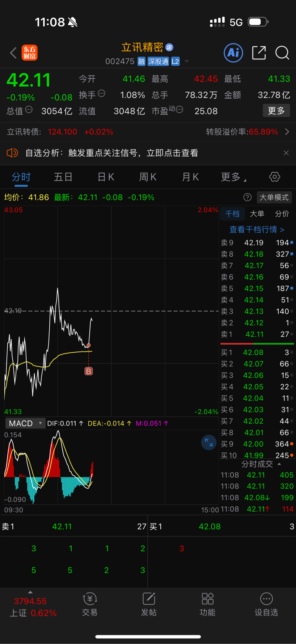
Task: Open the 设自选 watchlist icon
Action: click(x=266, y=605)
